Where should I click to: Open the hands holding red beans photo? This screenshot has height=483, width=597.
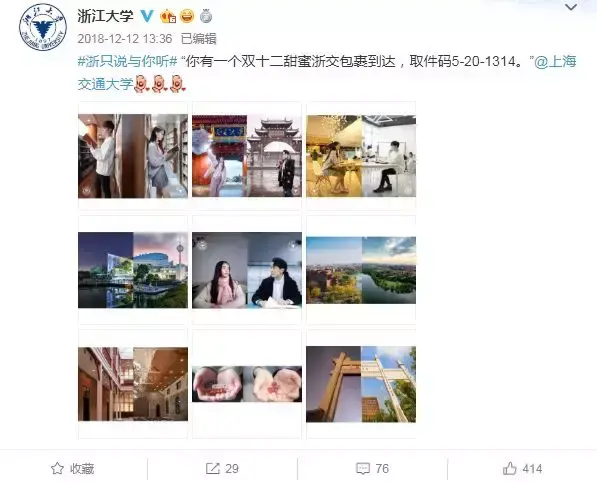pyautogui.click(x=247, y=384)
